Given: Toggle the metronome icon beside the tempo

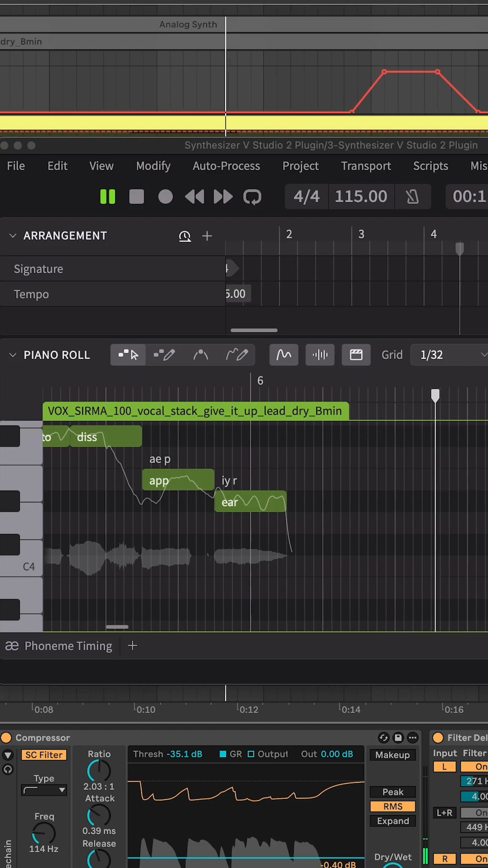Looking at the screenshot, I should tap(412, 197).
